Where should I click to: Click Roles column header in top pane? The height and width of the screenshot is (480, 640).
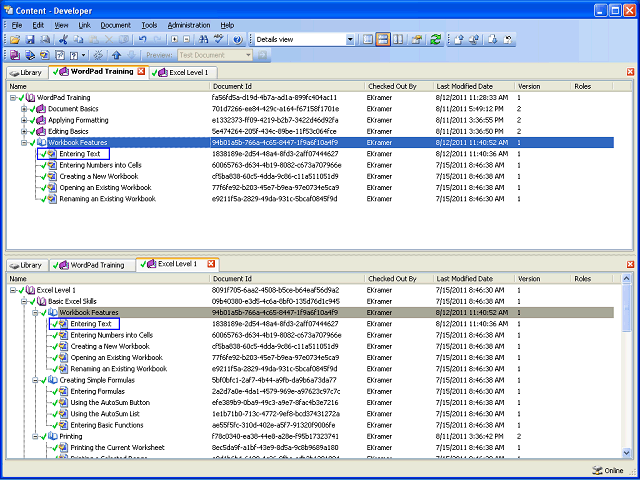pyautogui.click(x=591, y=87)
